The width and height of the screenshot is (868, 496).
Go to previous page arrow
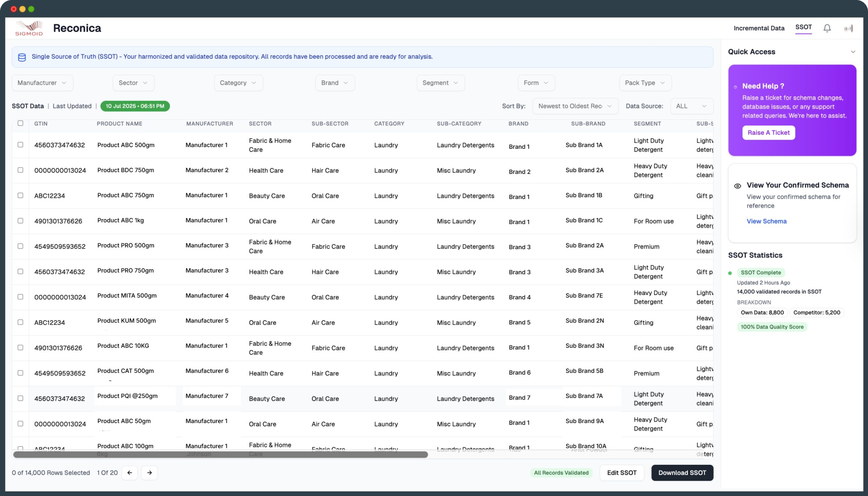130,473
